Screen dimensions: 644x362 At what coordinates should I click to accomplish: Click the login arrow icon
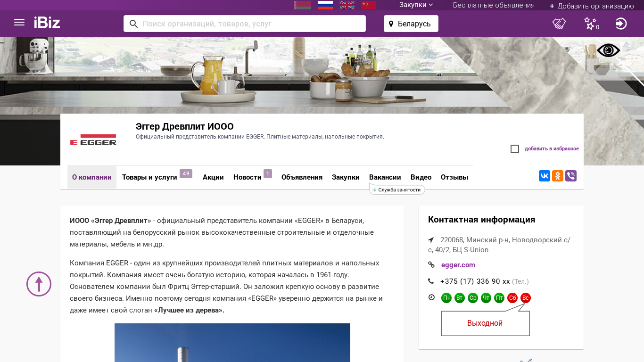pos(621,24)
